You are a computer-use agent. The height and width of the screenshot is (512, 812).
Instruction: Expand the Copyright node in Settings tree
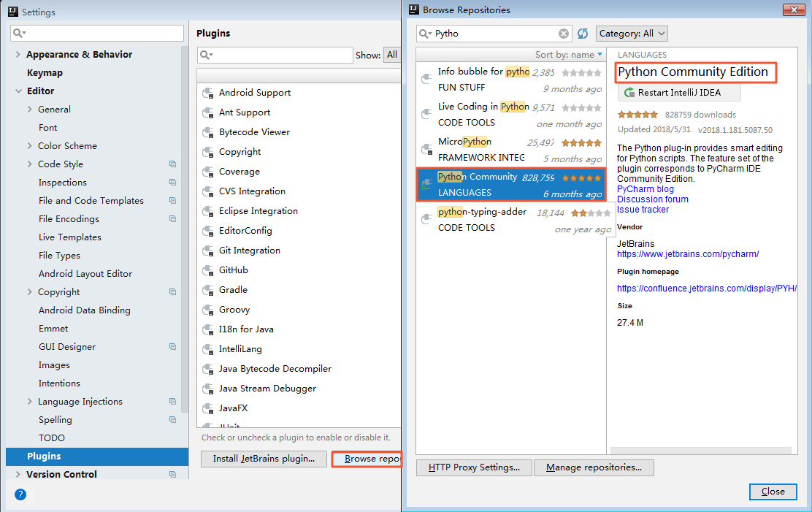click(x=29, y=291)
